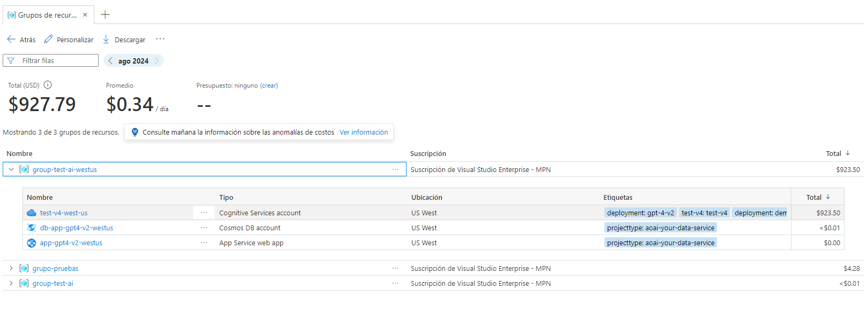Sort nested table by Total arrow
Viewport: 868px width, 312px height.
pyautogui.click(x=828, y=197)
